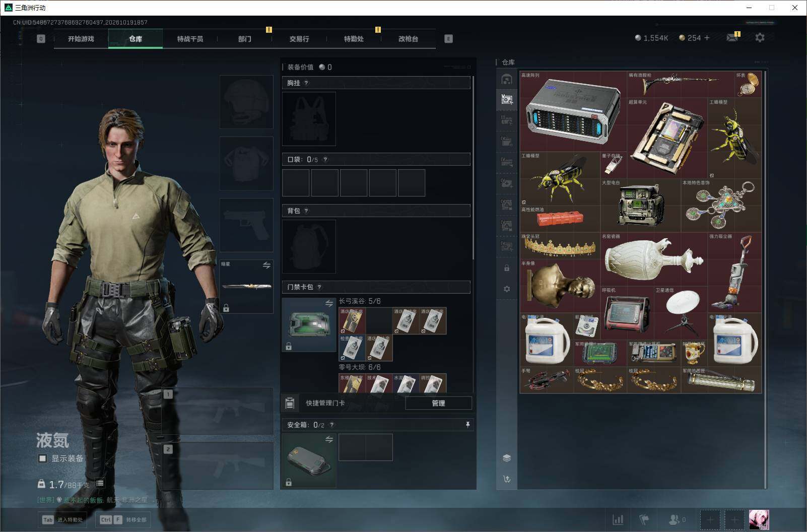807x532 pixels.
Task: Click the equipment panel vertical scrollbar
Action: pos(474,167)
